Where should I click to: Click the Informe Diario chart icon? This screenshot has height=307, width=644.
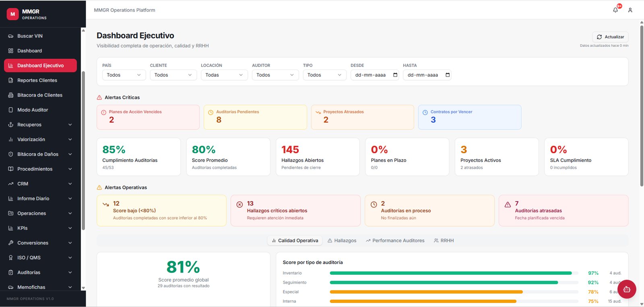pos(11,199)
